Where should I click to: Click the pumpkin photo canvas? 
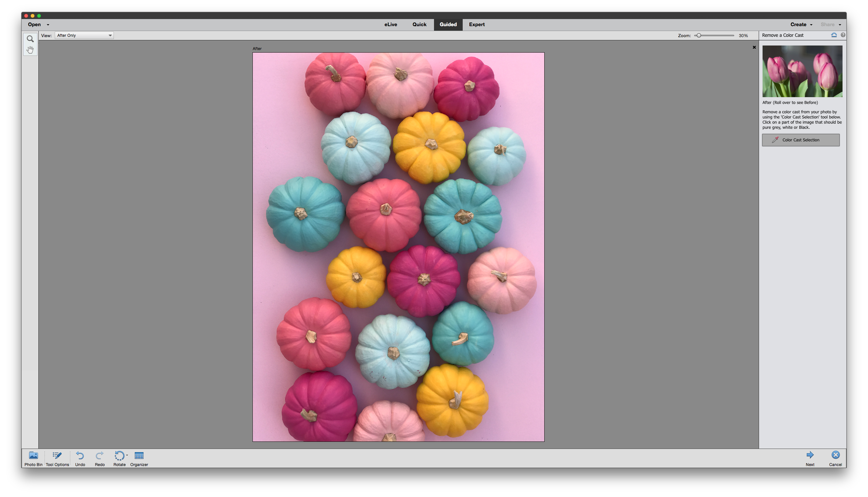[x=398, y=247]
